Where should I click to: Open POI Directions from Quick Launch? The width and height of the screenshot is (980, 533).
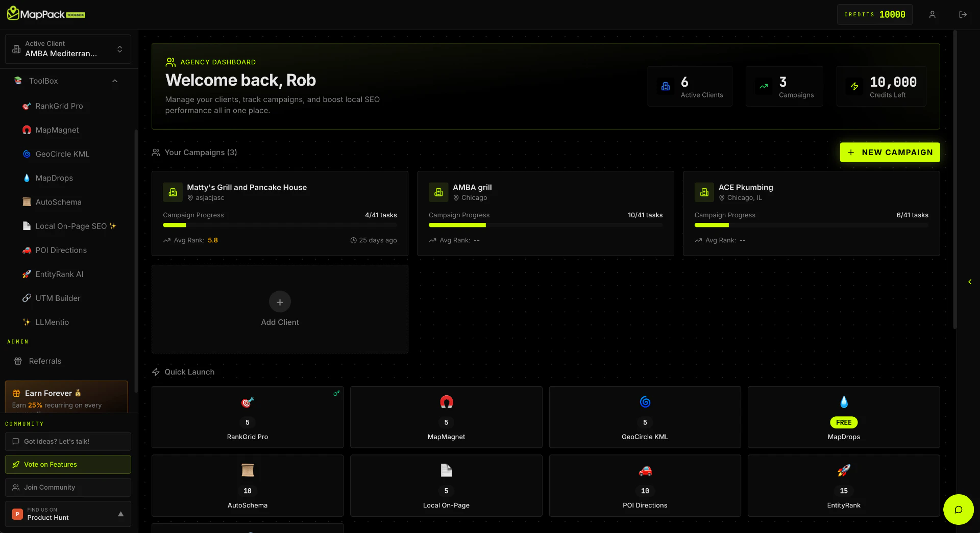(x=645, y=485)
